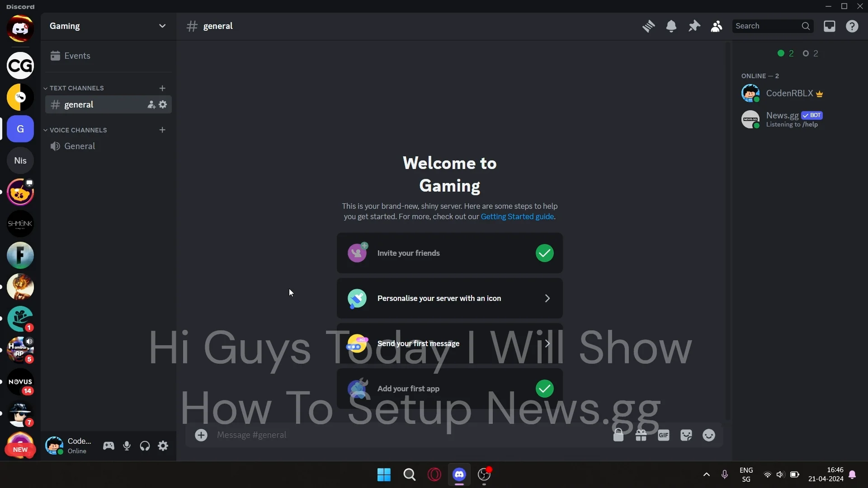
Task: Mute your microphone
Action: click(127, 446)
